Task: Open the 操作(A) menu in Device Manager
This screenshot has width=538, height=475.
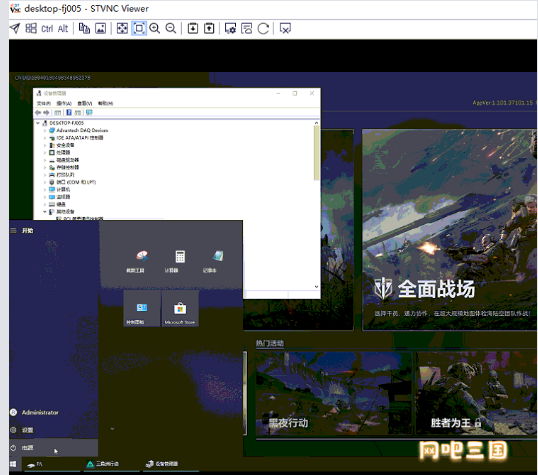Action: [64, 103]
